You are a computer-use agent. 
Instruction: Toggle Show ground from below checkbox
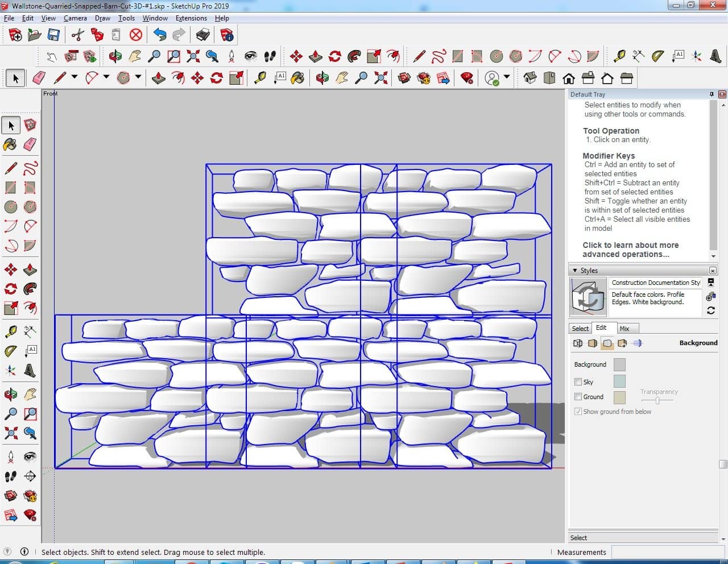pos(578,412)
